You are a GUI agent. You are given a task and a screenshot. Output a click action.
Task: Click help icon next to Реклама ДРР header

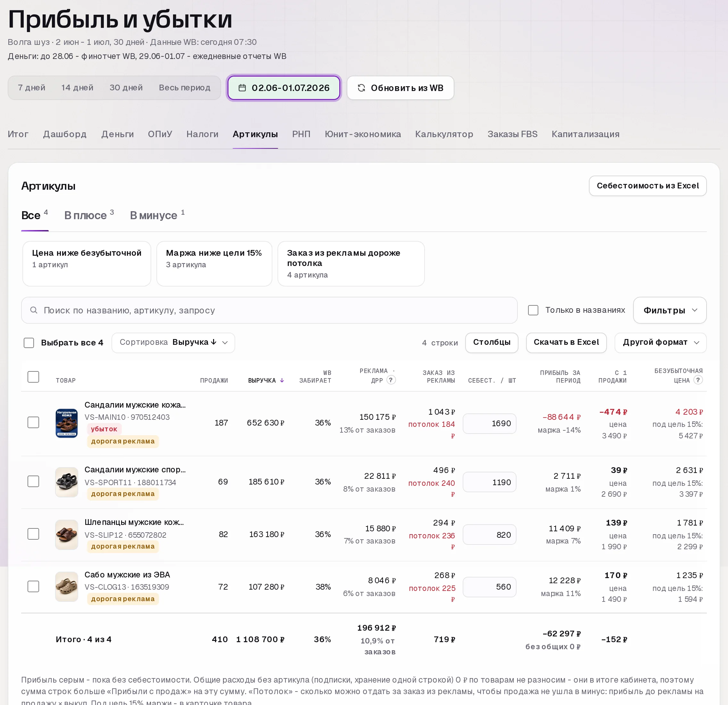[391, 380]
